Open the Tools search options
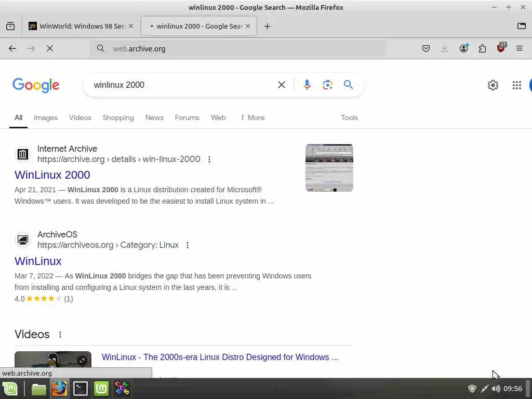 coord(349,117)
